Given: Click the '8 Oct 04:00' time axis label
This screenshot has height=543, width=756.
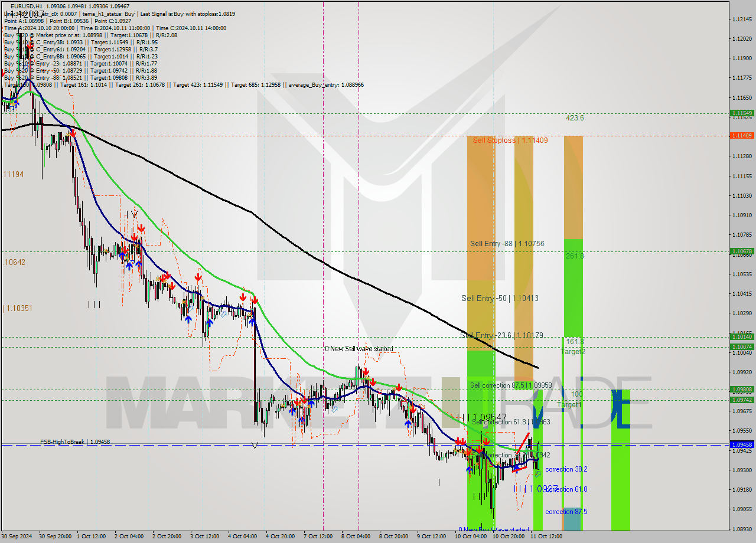Looking at the screenshot, I should (356, 537).
